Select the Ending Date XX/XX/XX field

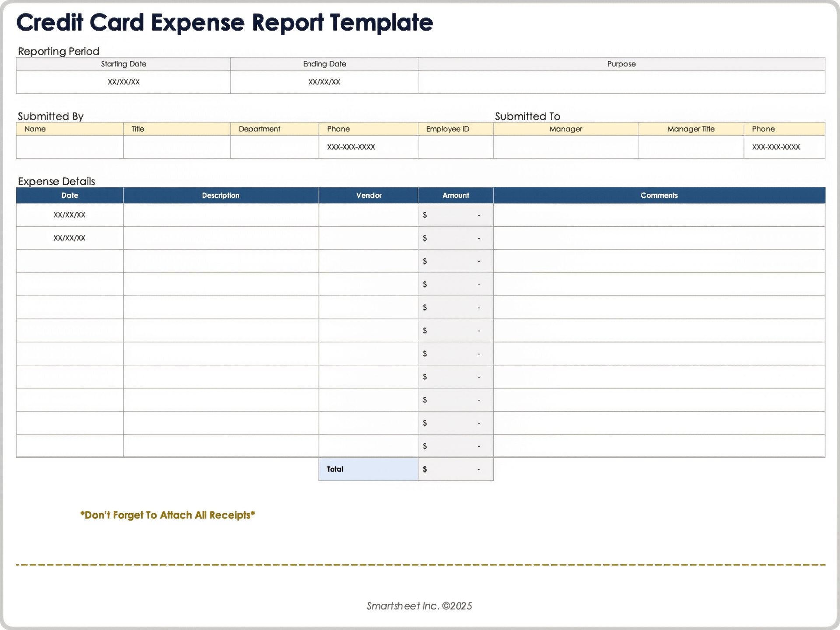323,81
